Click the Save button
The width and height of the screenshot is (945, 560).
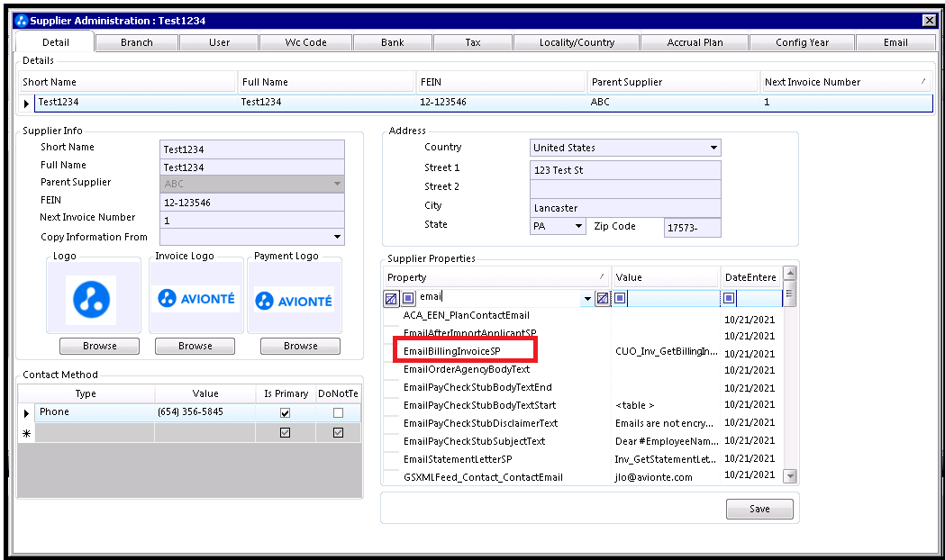pos(759,509)
